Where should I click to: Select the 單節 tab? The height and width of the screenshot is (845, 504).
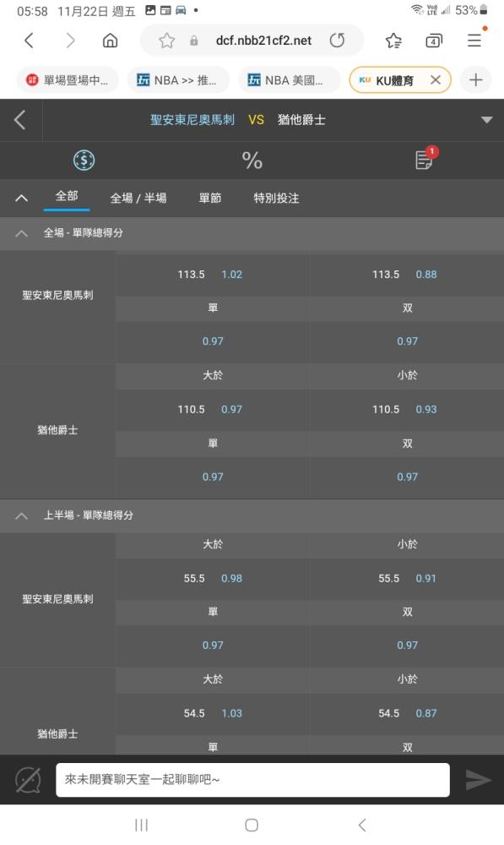[x=210, y=198]
